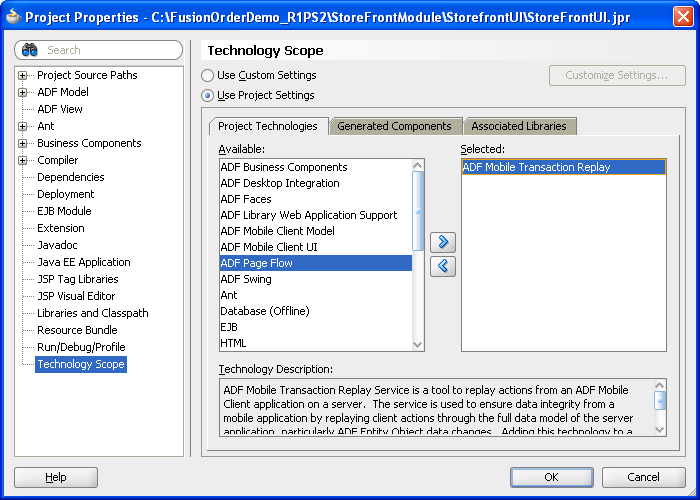The height and width of the screenshot is (500, 700).
Task: Open the Generated Components tab
Action: pos(394,126)
